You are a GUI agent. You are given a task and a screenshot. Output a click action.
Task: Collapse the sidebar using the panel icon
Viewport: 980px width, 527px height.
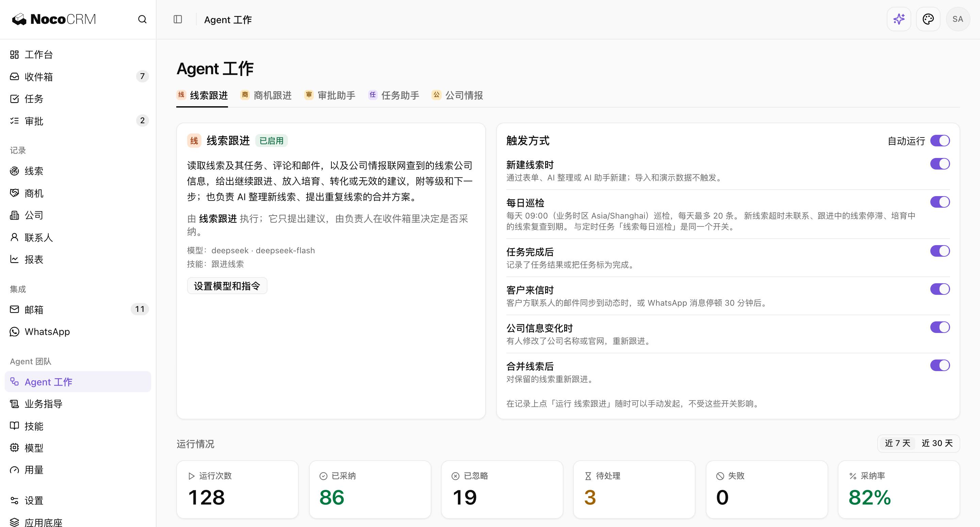pos(178,19)
